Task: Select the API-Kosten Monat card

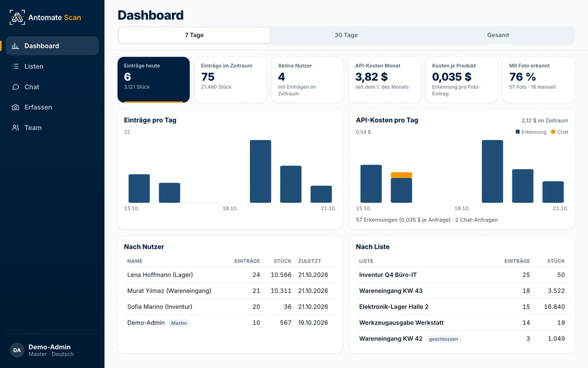Action: tap(385, 80)
